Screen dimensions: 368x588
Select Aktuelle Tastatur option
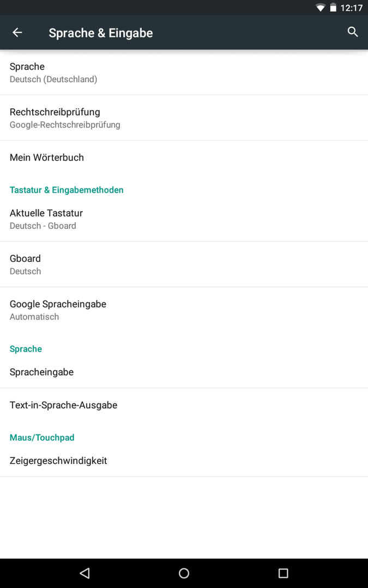(184, 219)
